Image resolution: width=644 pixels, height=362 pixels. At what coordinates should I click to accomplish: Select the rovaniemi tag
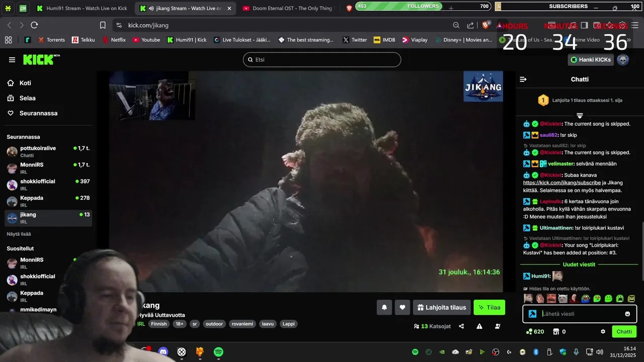pyautogui.click(x=243, y=324)
